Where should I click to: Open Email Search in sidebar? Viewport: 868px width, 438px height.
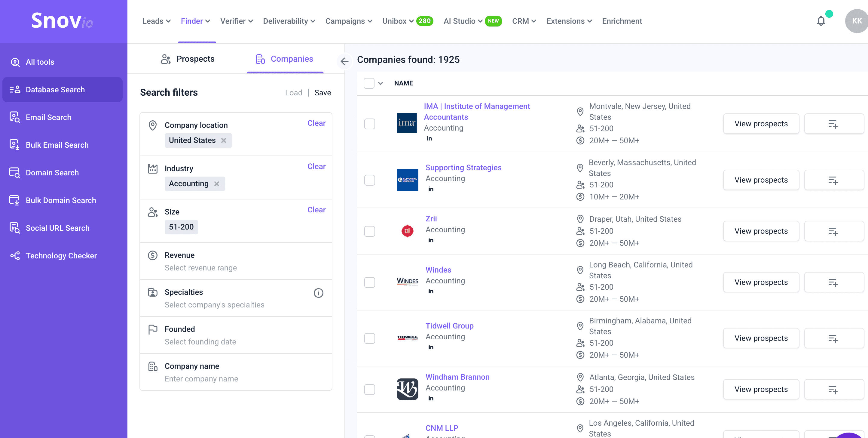[62, 117]
